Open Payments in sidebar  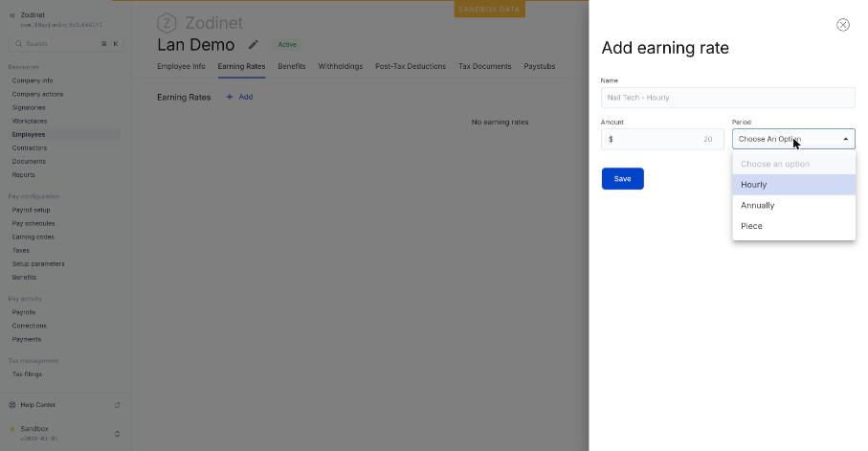click(x=27, y=339)
